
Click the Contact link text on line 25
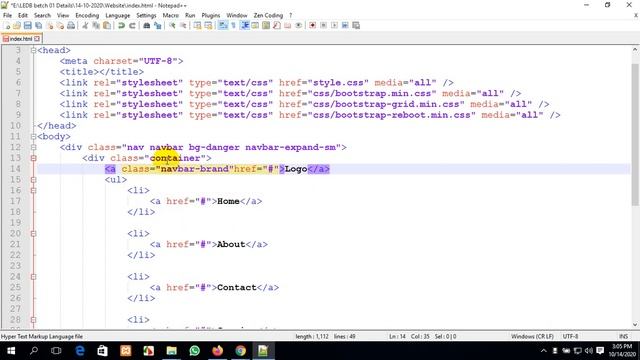237,287
